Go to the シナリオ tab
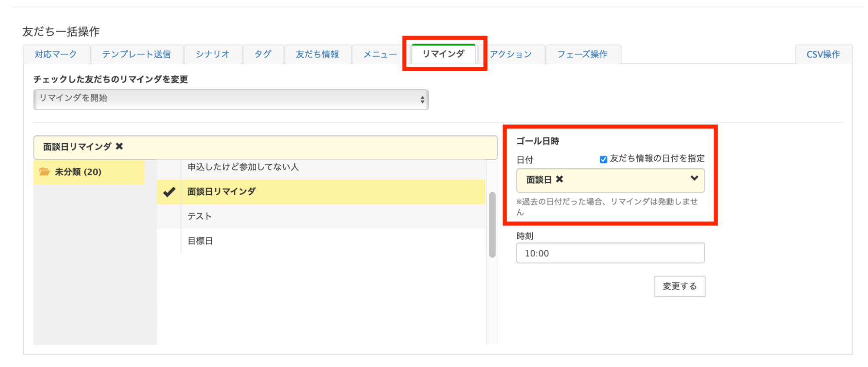The width and height of the screenshot is (868, 367). 212,55
